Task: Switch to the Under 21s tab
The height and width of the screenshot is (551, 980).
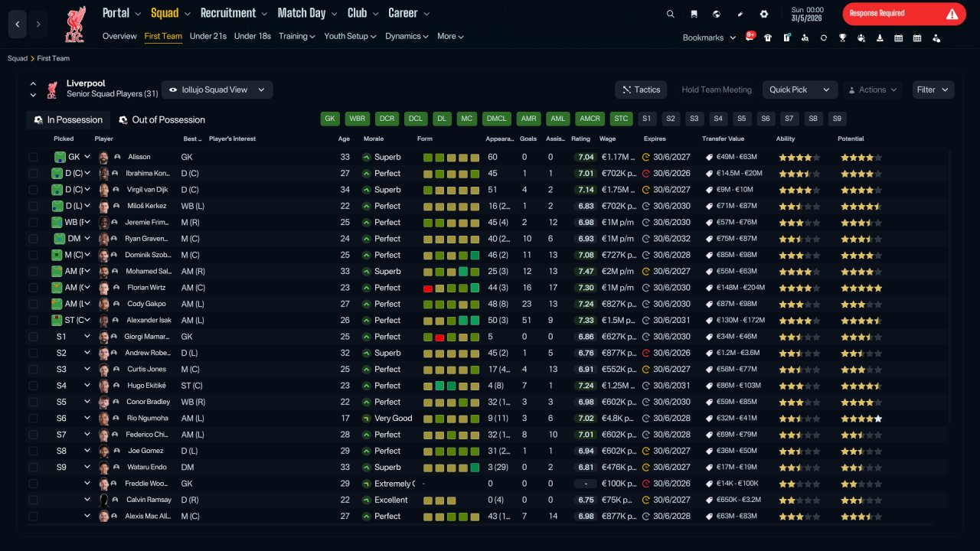Action: 208,36
